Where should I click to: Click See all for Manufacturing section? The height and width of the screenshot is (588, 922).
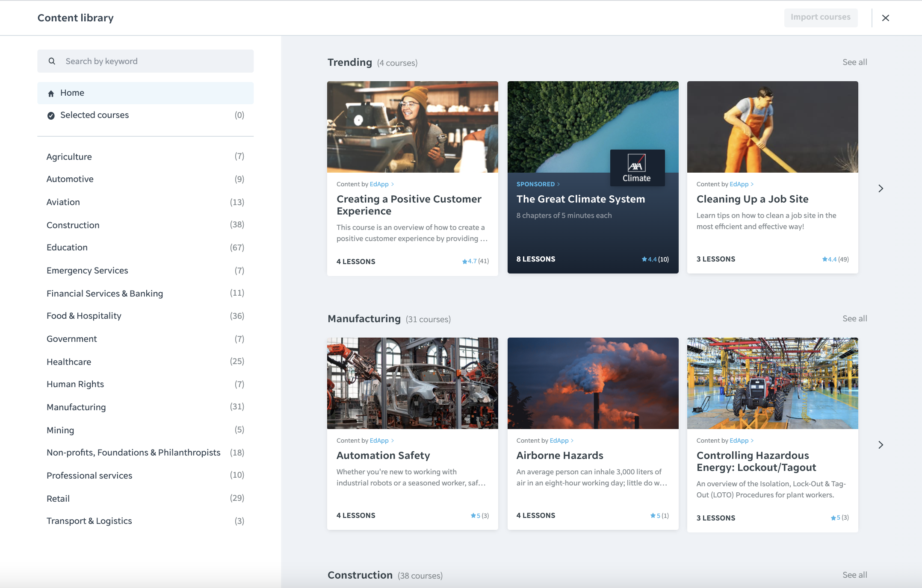[x=854, y=318]
